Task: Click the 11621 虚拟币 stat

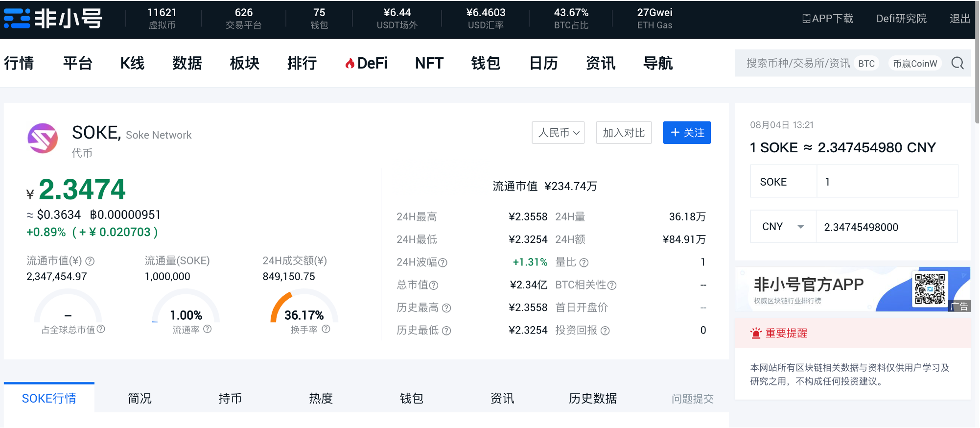Action: [162, 19]
